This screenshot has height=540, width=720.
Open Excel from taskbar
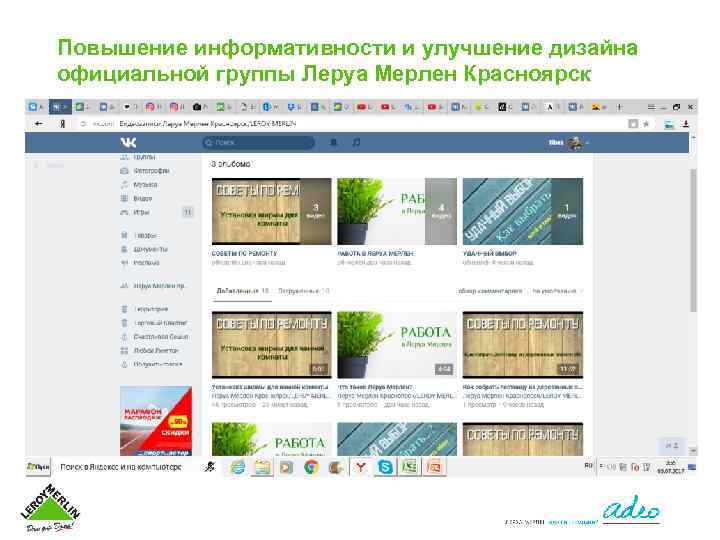409,467
